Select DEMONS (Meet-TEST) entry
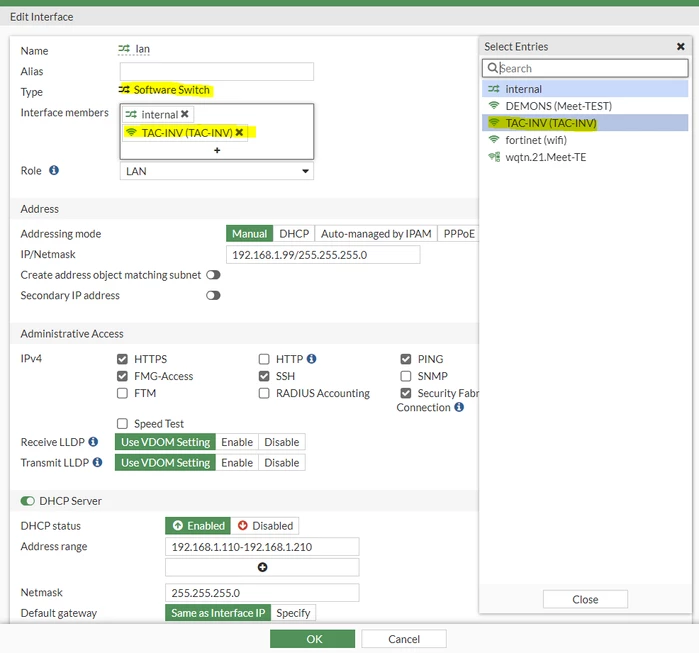The image size is (699, 653). coord(585,106)
